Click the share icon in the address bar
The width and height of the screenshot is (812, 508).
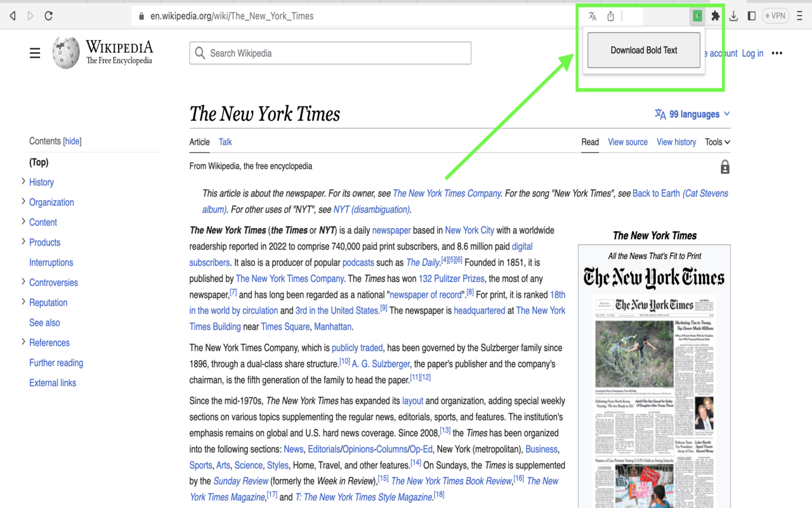610,16
